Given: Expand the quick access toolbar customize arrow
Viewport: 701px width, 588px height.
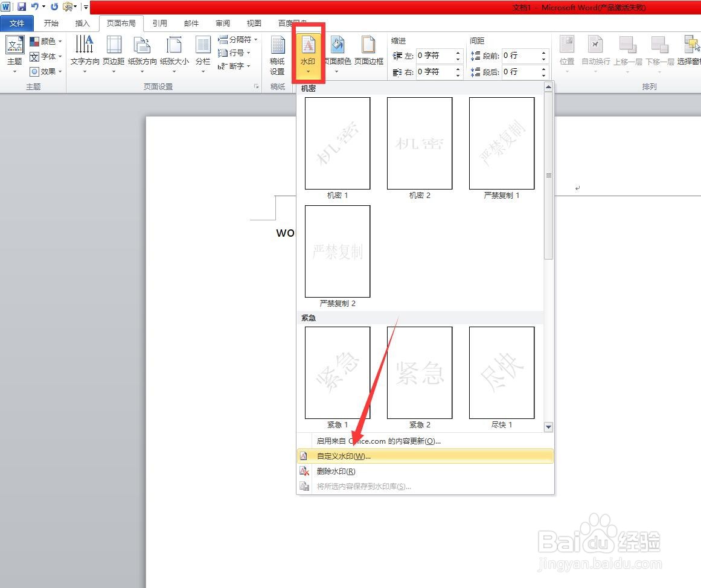Looking at the screenshot, I should (86, 7).
